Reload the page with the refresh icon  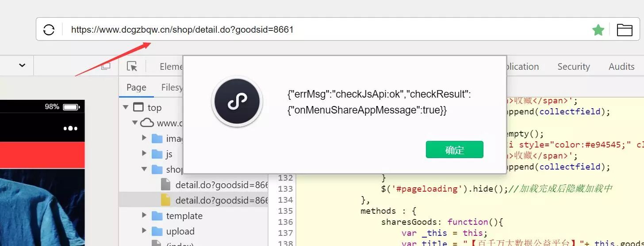click(x=49, y=30)
